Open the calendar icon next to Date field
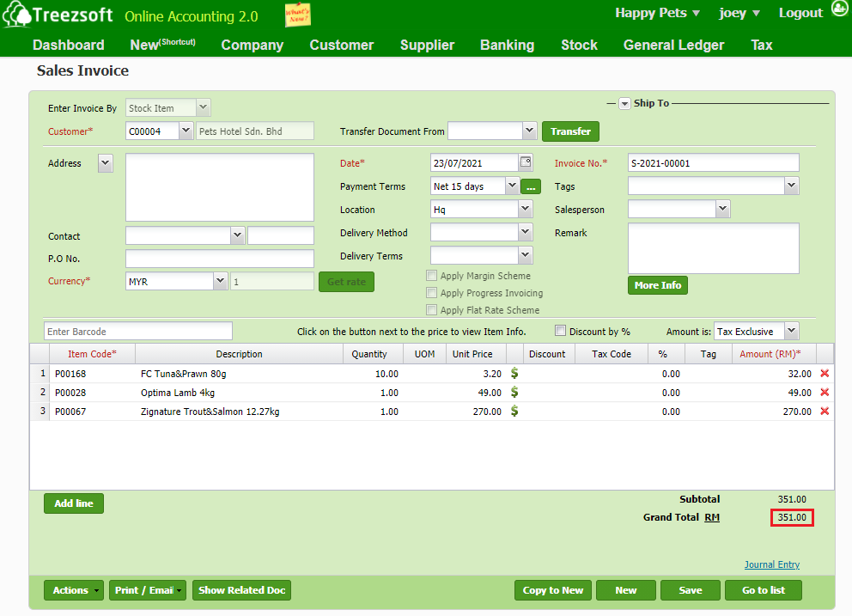Screen dimensions: 852x616 tap(525, 162)
